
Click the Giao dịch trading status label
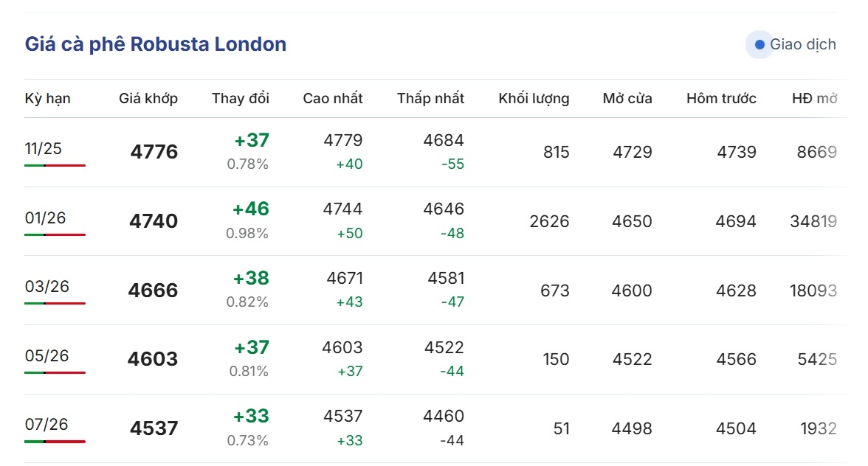[802, 45]
